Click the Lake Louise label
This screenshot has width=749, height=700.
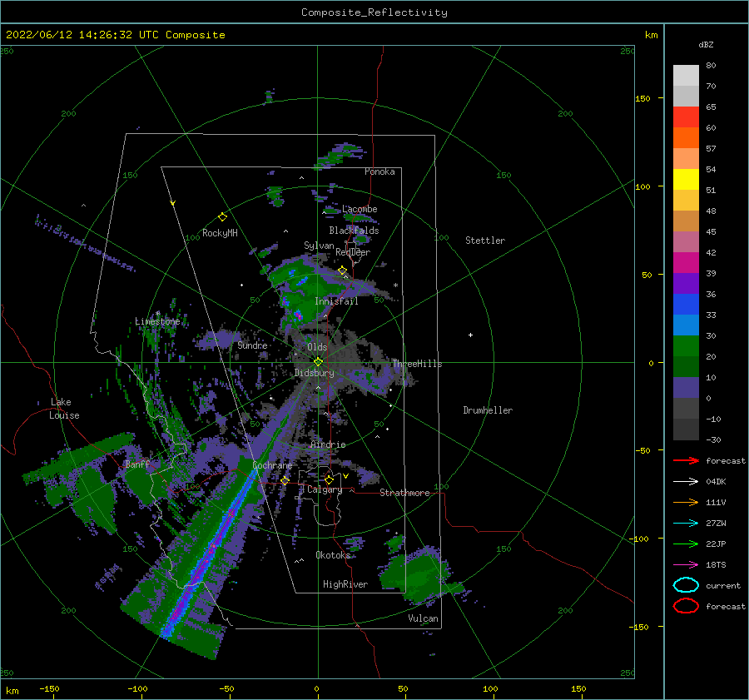(x=64, y=409)
